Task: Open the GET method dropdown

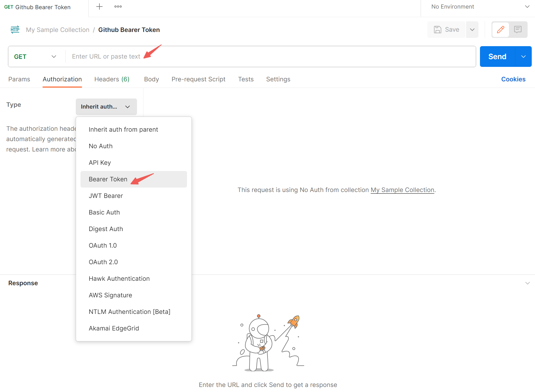Action: [x=35, y=56]
